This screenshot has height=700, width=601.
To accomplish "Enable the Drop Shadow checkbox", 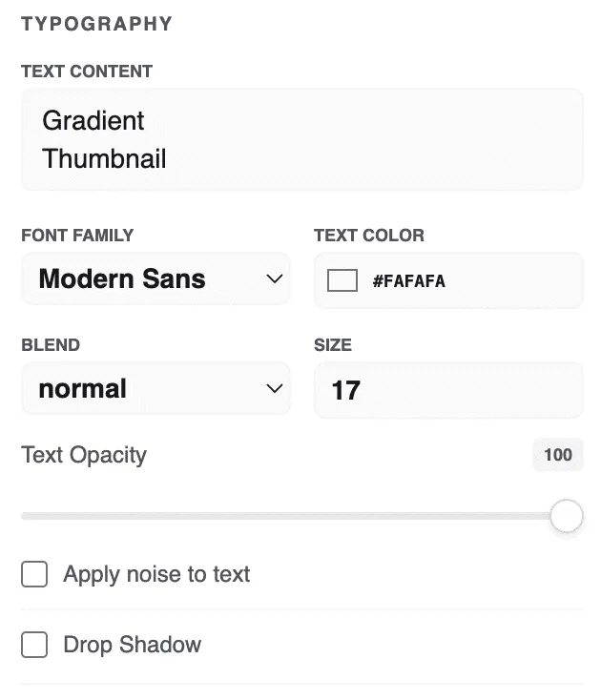I will (x=34, y=645).
